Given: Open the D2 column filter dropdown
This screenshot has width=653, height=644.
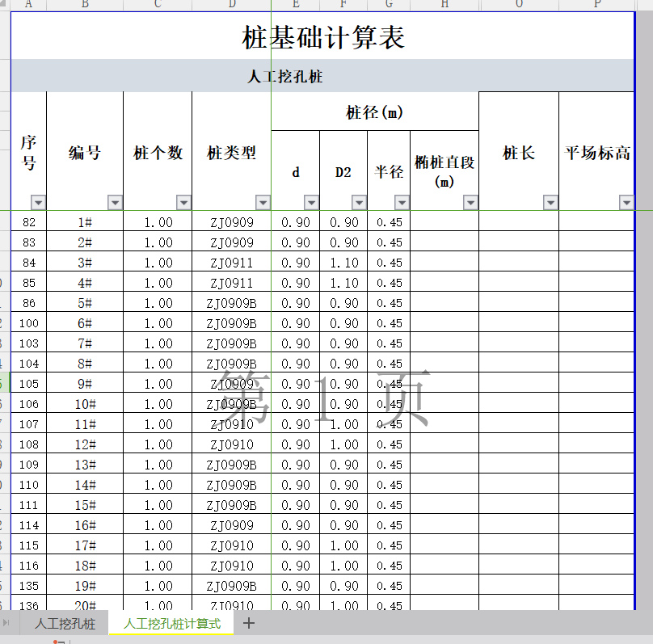Looking at the screenshot, I should tap(359, 202).
